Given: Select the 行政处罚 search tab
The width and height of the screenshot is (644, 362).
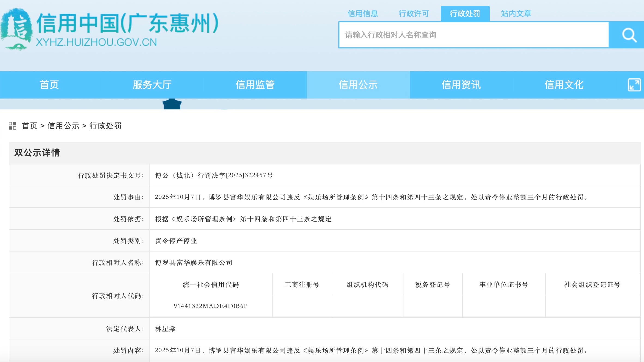Looking at the screenshot, I should click(465, 14).
